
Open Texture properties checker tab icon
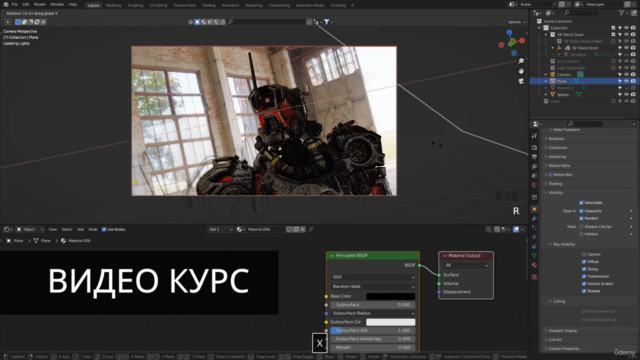(x=534, y=277)
